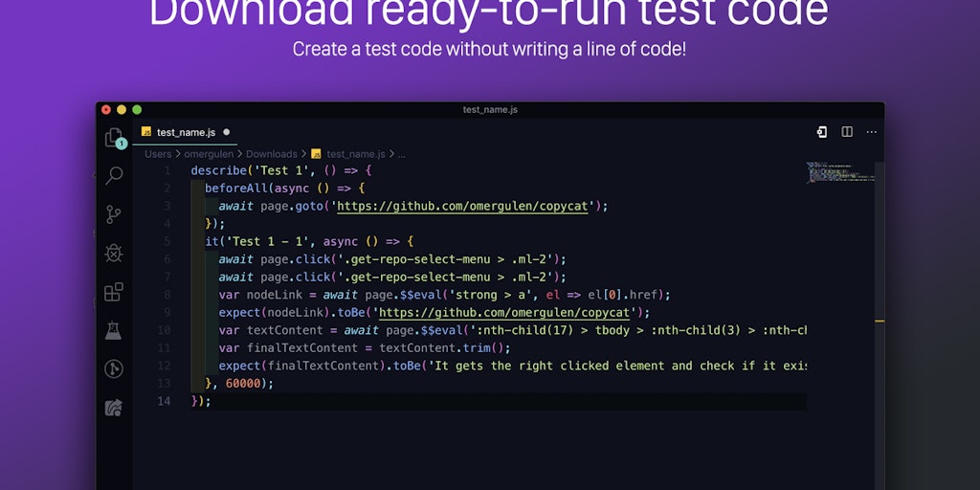The height and width of the screenshot is (490, 980).
Task: Click line number 14 in the gutter
Action: pos(164,401)
